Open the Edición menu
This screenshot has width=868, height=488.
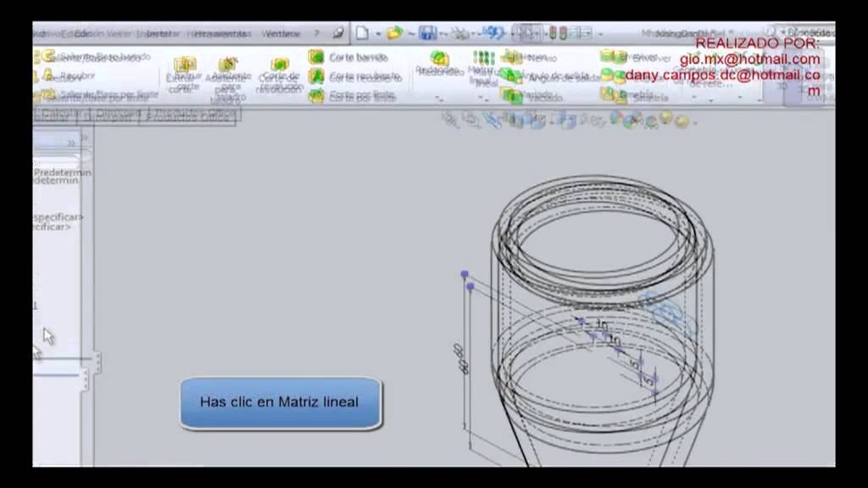(82, 34)
